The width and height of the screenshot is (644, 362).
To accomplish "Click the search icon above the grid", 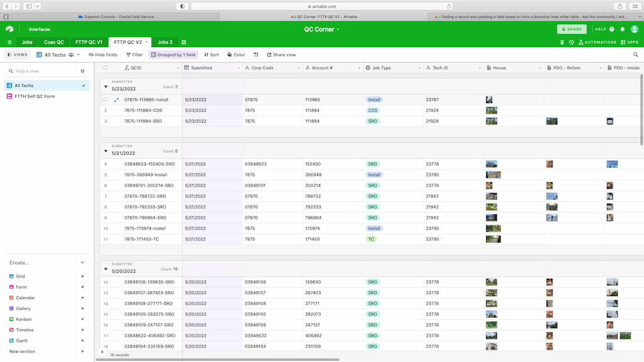I will point(636,55).
